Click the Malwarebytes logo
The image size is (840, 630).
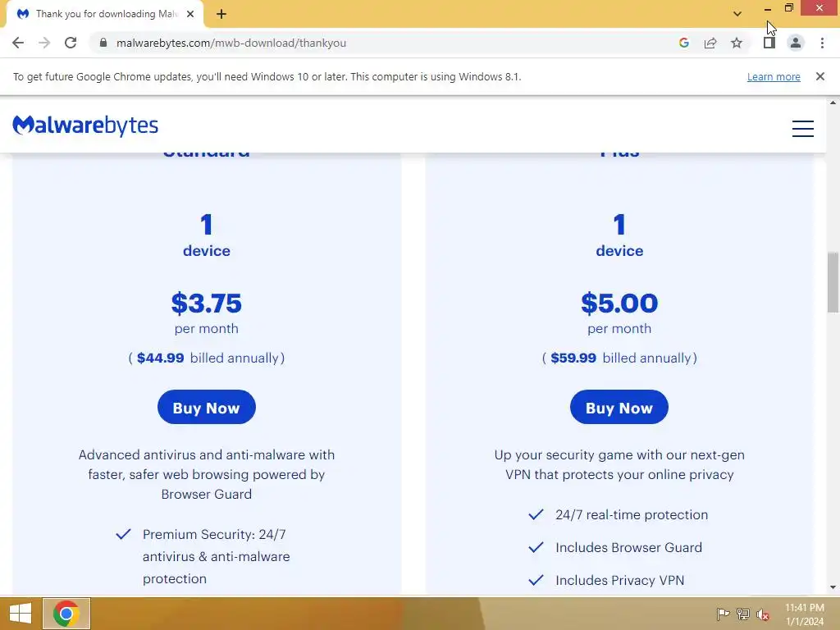(x=85, y=126)
